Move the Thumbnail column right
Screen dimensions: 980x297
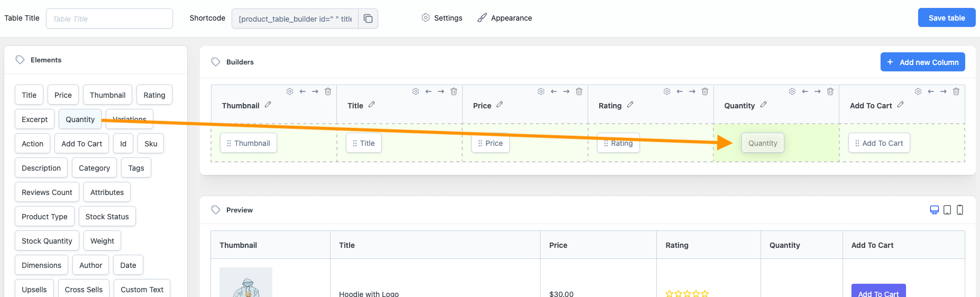pos(315,91)
